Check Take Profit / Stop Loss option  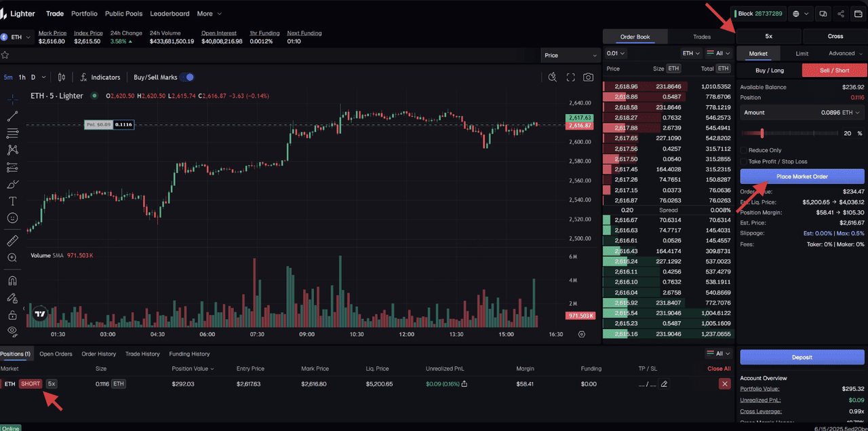pos(744,162)
